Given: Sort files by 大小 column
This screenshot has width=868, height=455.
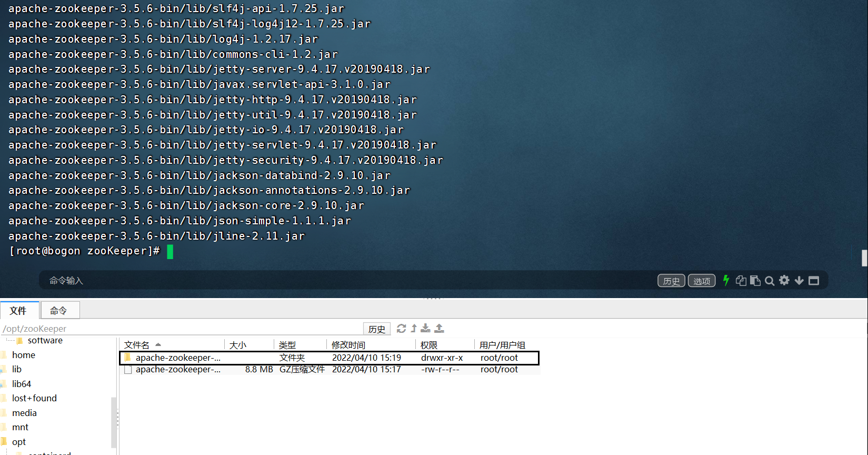Looking at the screenshot, I should point(250,345).
